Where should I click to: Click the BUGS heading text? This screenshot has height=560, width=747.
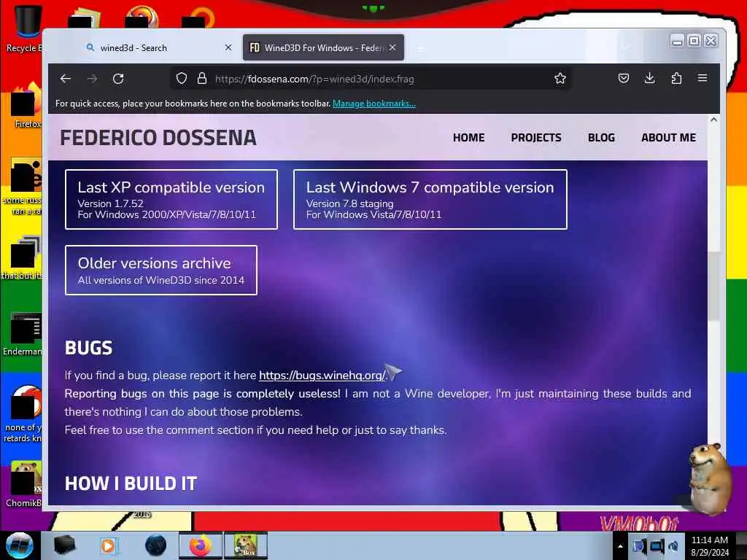[88, 348]
